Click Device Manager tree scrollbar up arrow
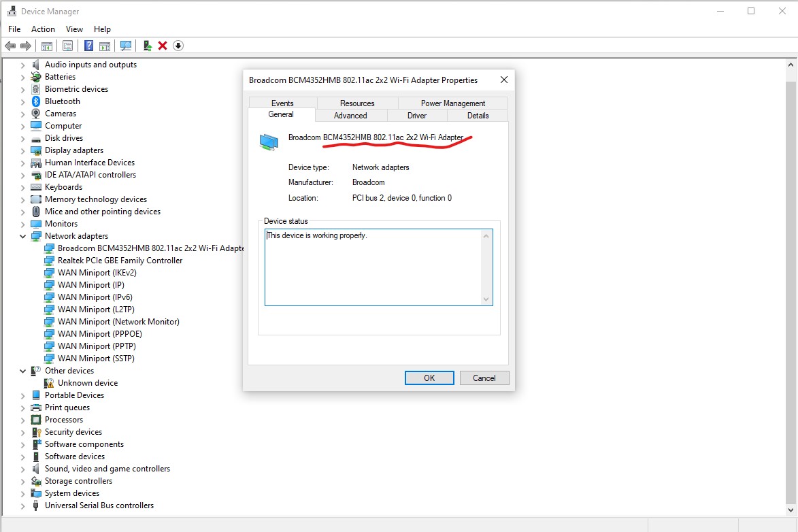Viewport: 798px width, 532px height. click(x=791, y=65)
